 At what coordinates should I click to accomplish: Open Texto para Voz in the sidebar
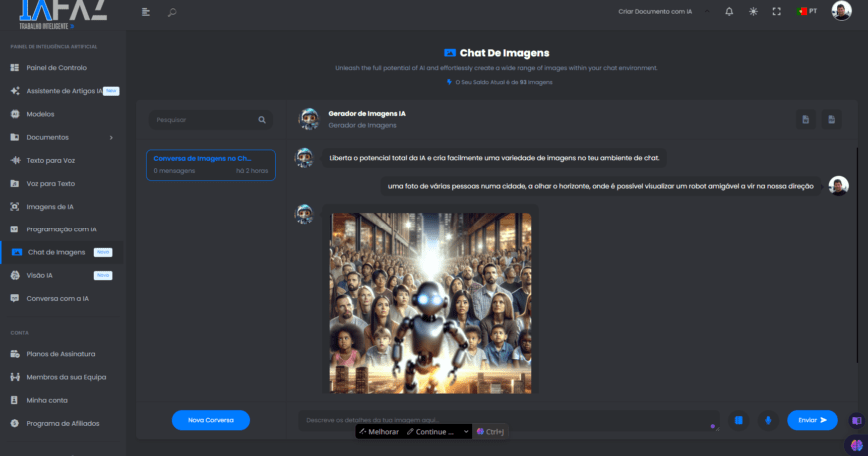(x=50, y=160)
